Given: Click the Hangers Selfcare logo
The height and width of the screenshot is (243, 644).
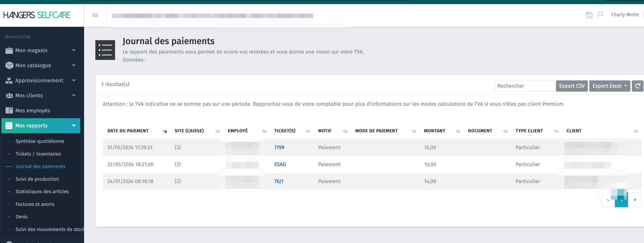Looking at the screenshot, I should (37, 15).
